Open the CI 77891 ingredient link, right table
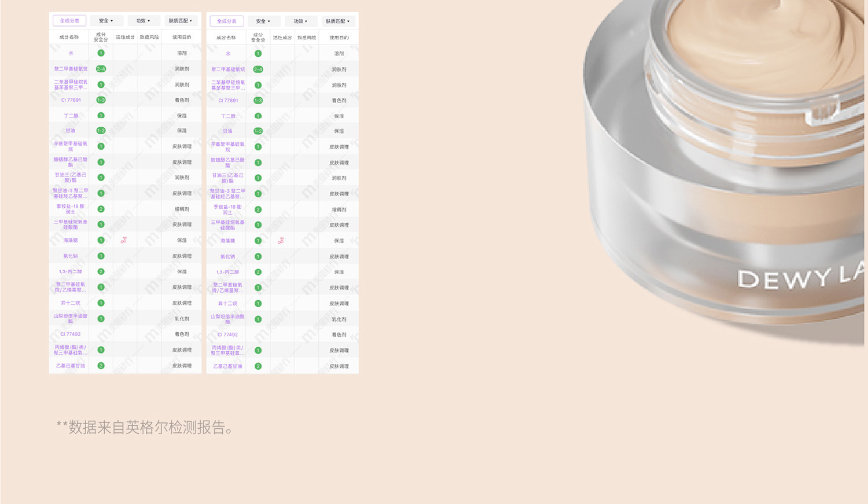The width and height of the screenshot is (868, 504). 228,101
